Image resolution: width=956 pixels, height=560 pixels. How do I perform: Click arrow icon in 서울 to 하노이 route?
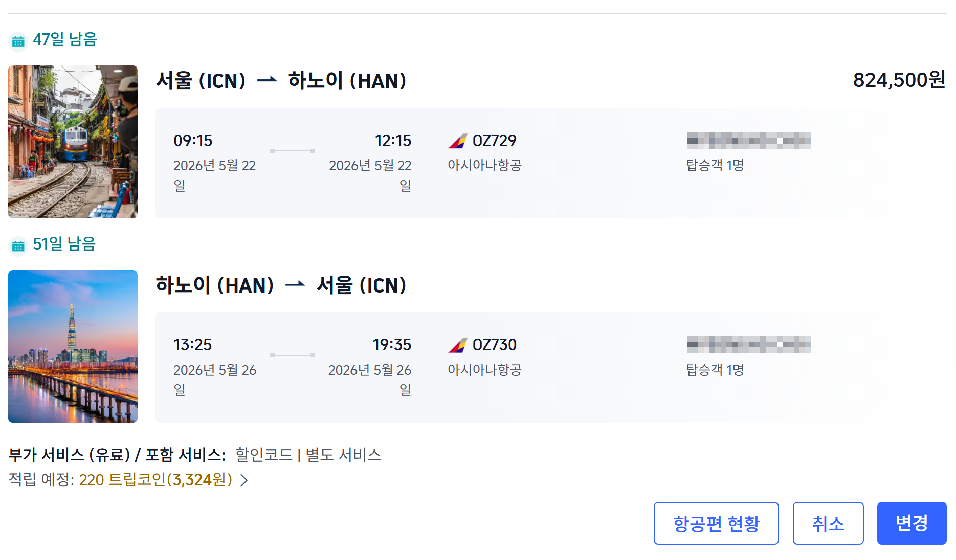tap(266, 80)
